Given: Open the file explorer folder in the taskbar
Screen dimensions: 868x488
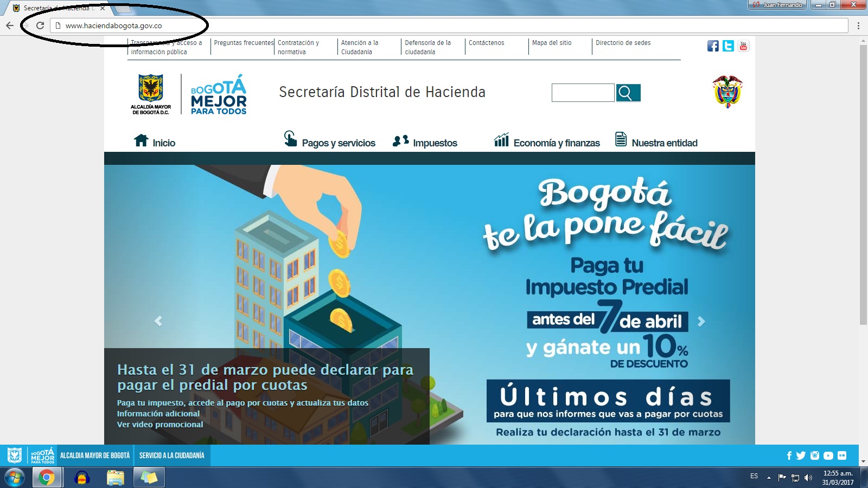Looking at the screenshot, I should tap(116, 478).
